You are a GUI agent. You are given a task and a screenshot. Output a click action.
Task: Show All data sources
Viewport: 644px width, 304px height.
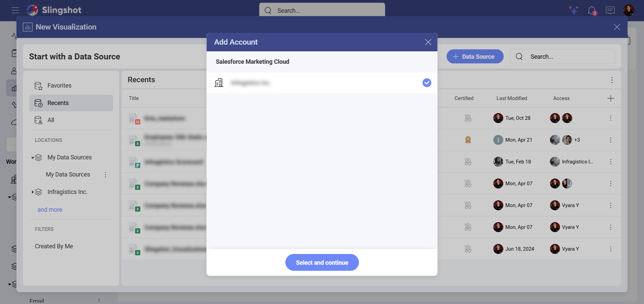pyautogui.click(x=71, y=120)
